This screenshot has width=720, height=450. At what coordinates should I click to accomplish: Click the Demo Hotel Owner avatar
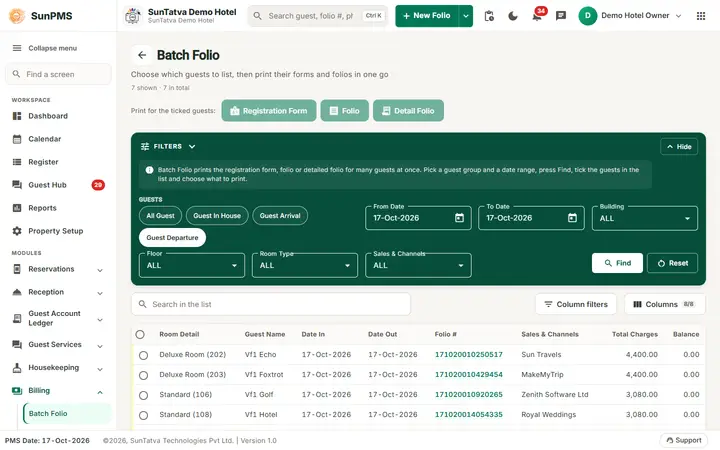(x=587, y=16)
